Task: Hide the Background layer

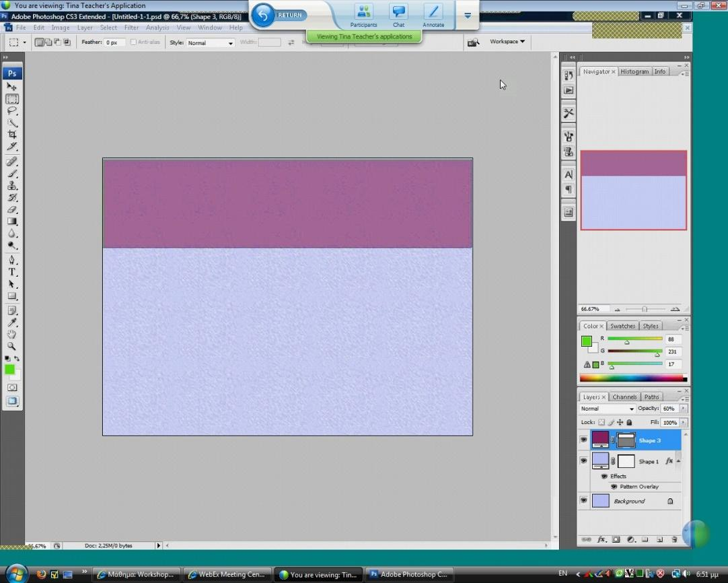Action: [x=583, y=500]
